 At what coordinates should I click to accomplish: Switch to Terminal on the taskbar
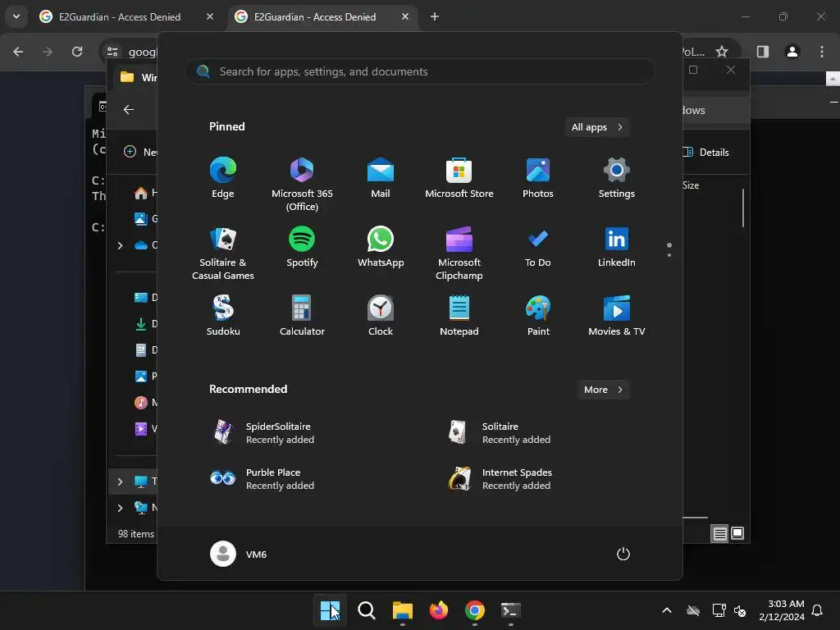click(x=510, y=610)
